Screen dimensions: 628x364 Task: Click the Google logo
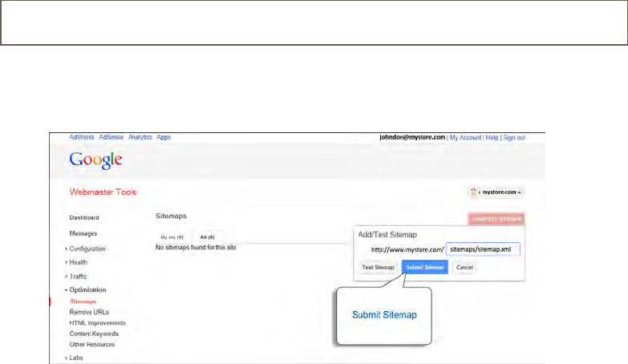coord(95,160)
